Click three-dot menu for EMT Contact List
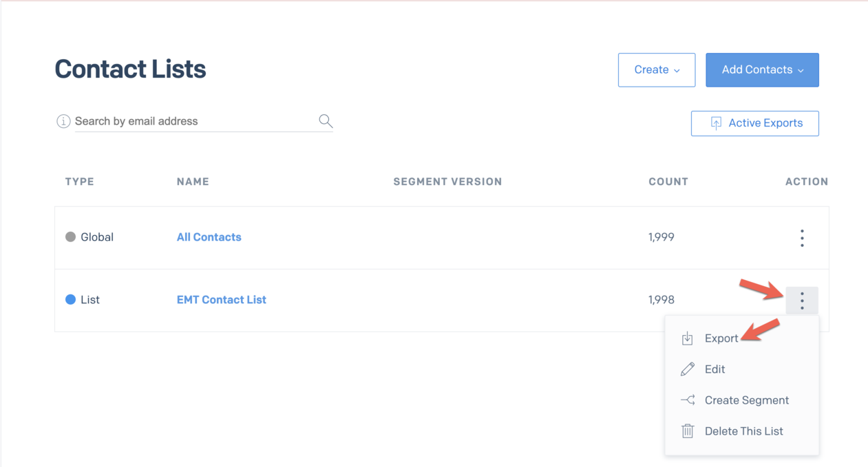The image size is (868, 467). [802, 301]
